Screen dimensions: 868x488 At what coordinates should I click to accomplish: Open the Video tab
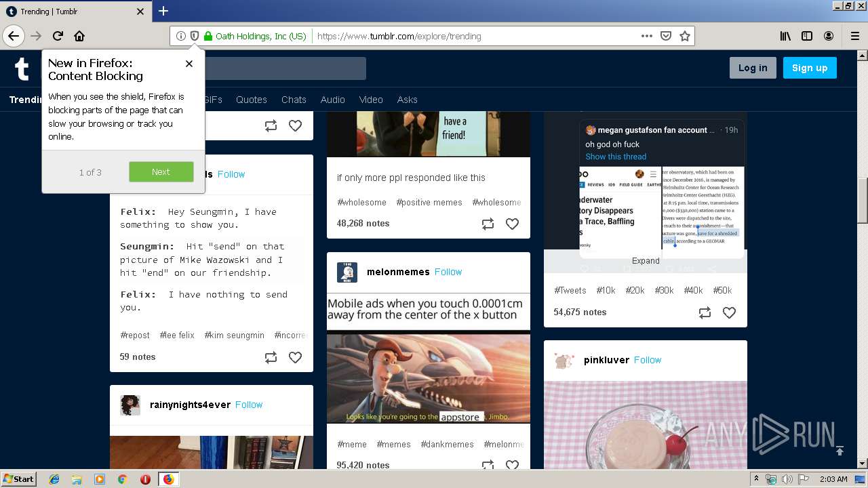click(x=371, y=100)
